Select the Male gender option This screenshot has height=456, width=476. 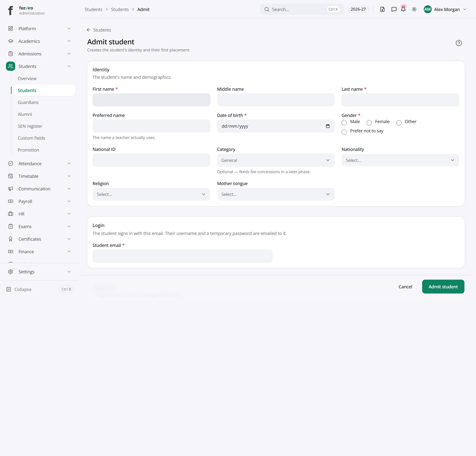344,123
